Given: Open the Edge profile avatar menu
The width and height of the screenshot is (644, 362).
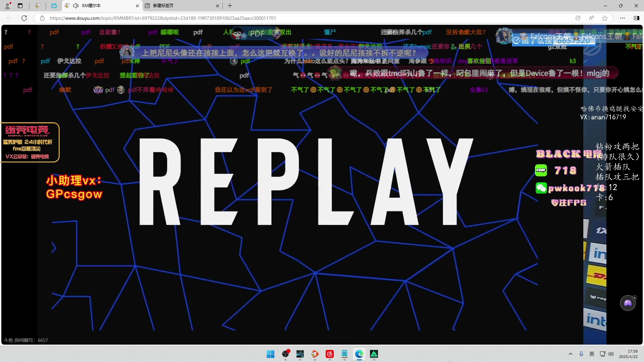Looking at the screenshot, I should coord(7,5).
